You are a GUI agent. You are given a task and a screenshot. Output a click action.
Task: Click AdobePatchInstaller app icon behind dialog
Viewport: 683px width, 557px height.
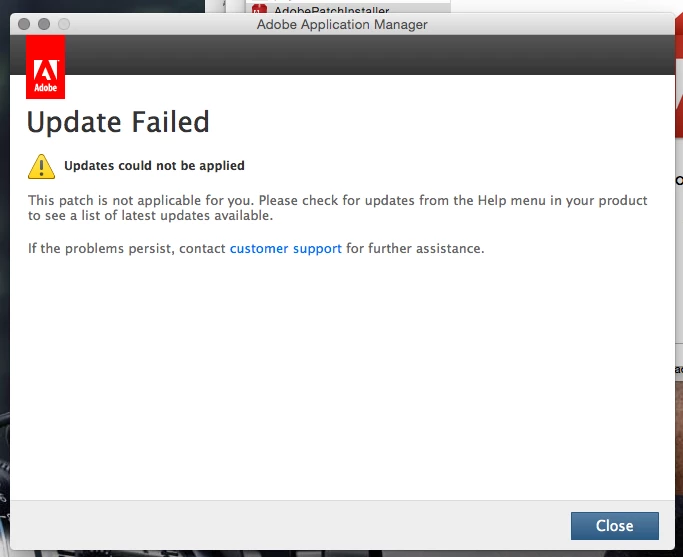259,9
